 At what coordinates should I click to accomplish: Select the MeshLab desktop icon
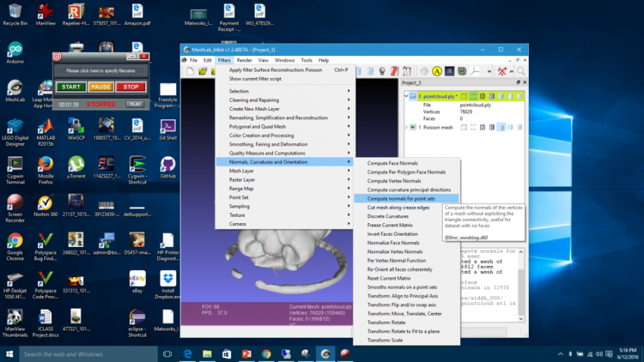[x=15, y=91]
